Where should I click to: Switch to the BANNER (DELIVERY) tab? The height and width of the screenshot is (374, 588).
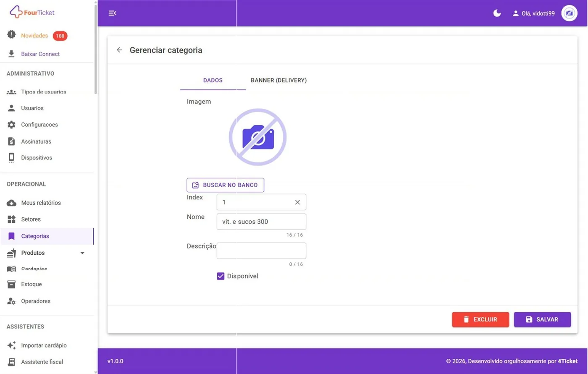(278, 80)
